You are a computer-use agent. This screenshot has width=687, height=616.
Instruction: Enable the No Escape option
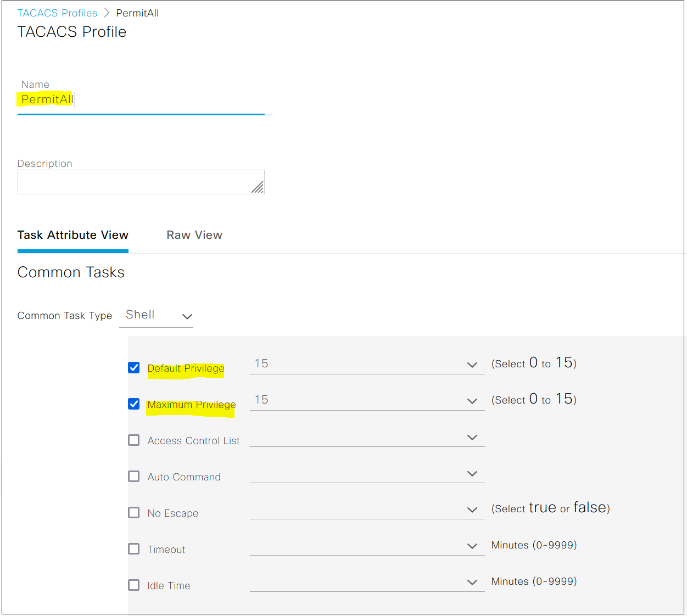pyautogui.click(x=133, y=512)
